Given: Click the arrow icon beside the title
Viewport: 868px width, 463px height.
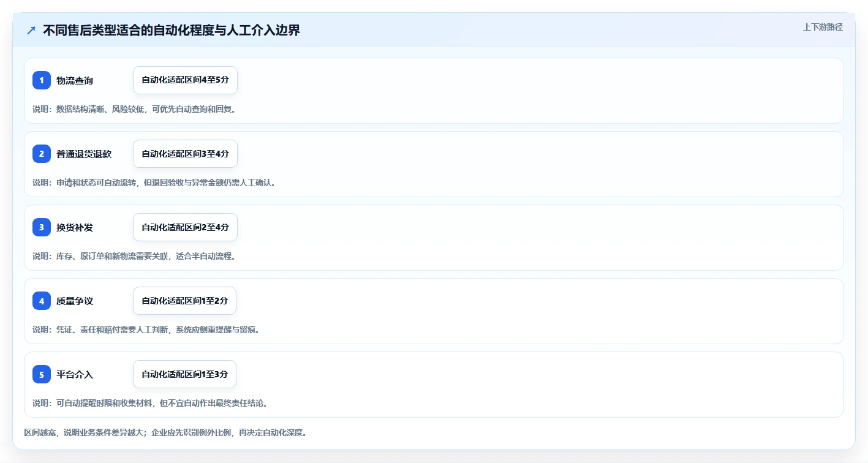Looking at the screenshot, I should click(31, 30).
